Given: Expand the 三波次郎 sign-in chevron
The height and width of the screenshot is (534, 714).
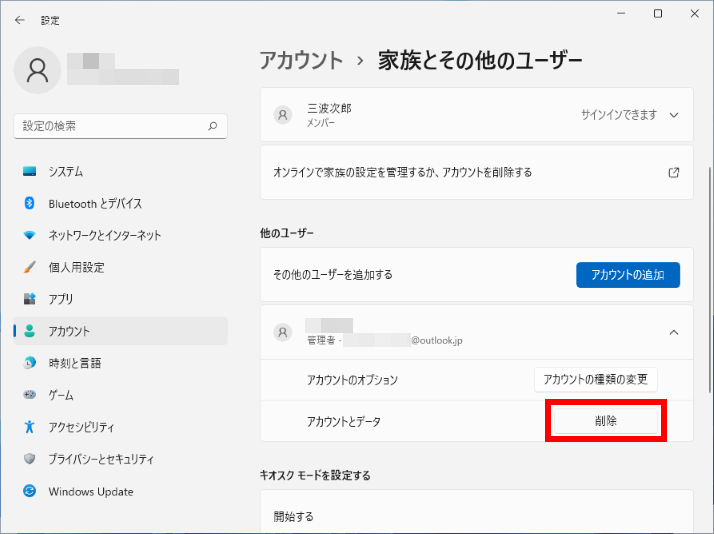Looking at the screenshot, I should tap(674, 115).
